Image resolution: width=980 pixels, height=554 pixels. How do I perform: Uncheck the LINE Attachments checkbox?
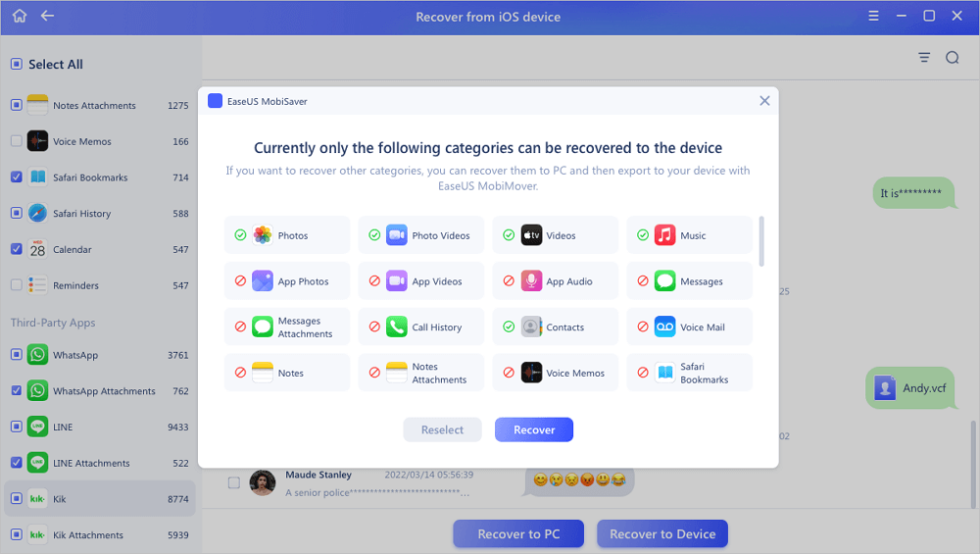pos(17,463)
